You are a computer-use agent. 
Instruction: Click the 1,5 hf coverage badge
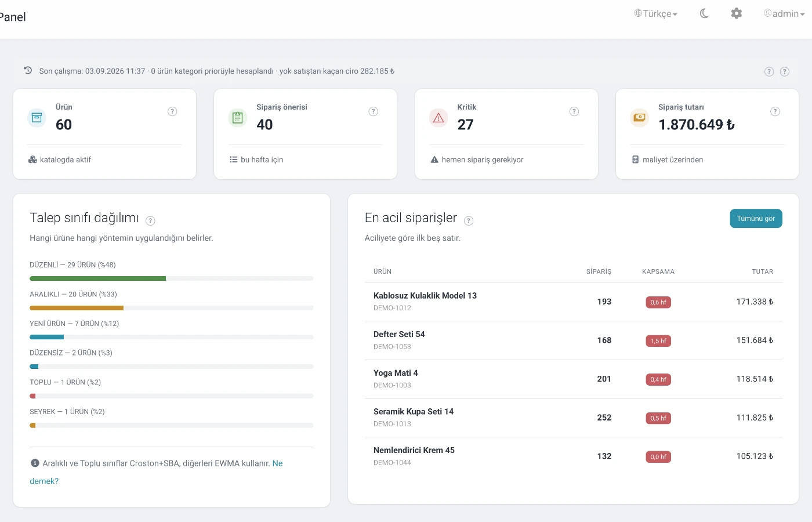coord(658,341)
